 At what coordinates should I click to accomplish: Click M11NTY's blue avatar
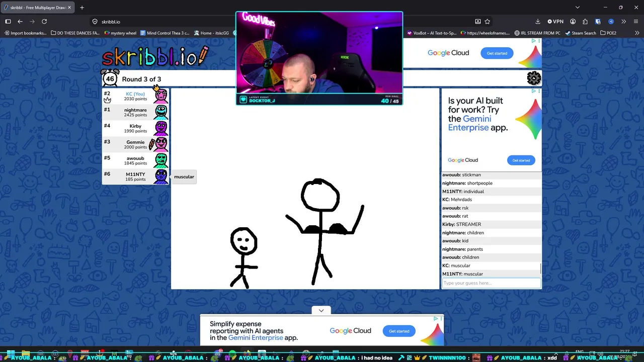161,176
